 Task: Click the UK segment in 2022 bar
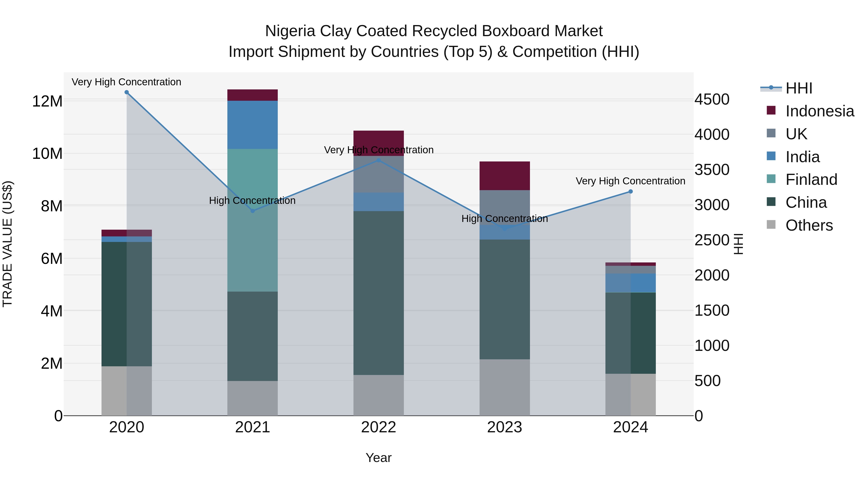[x=379, y=174]
